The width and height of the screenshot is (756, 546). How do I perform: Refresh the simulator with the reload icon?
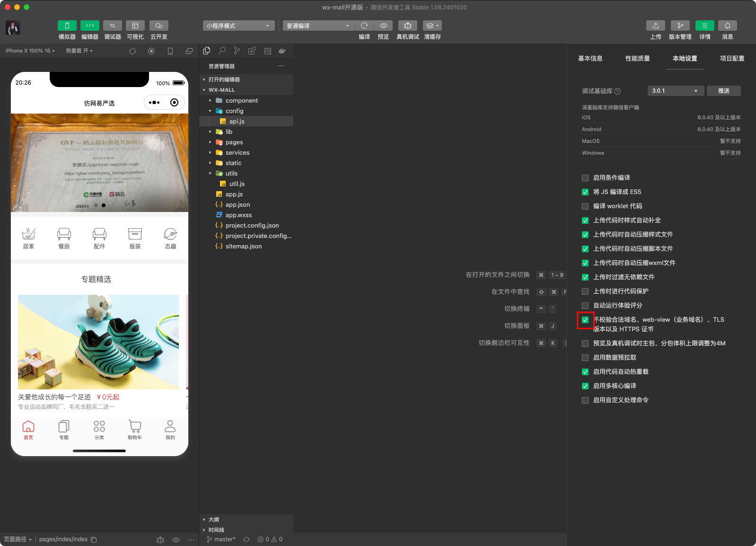pos(132,51)
